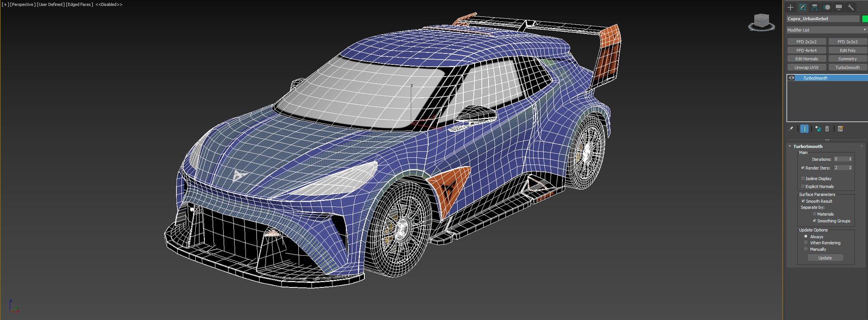Click the Update button

coord(825,258)
